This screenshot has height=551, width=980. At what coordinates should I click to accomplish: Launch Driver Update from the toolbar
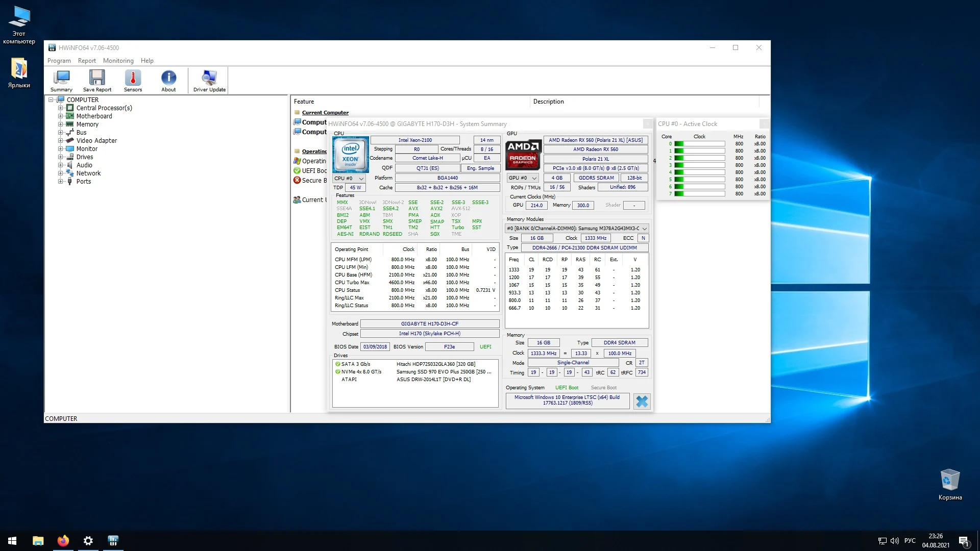[x=209, y=81]
